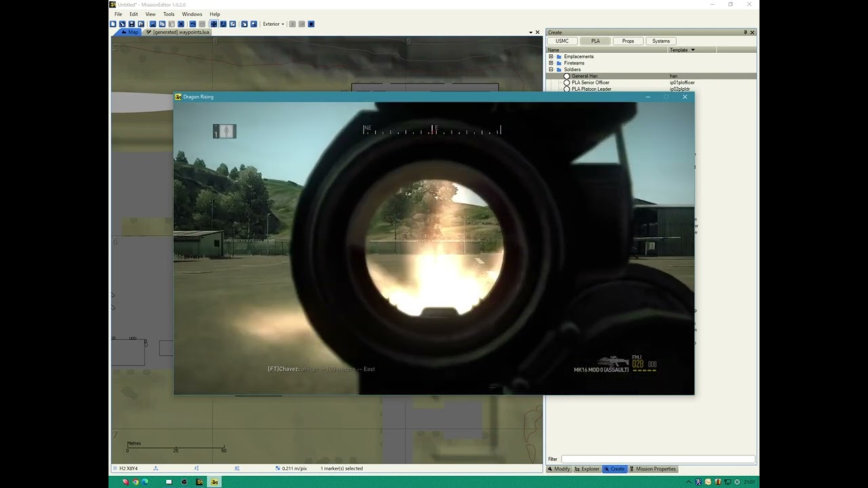The height and width of the screenshot is (488, 868).
Task: Click the pin icon on Create panel
Action: pos(745,33)
